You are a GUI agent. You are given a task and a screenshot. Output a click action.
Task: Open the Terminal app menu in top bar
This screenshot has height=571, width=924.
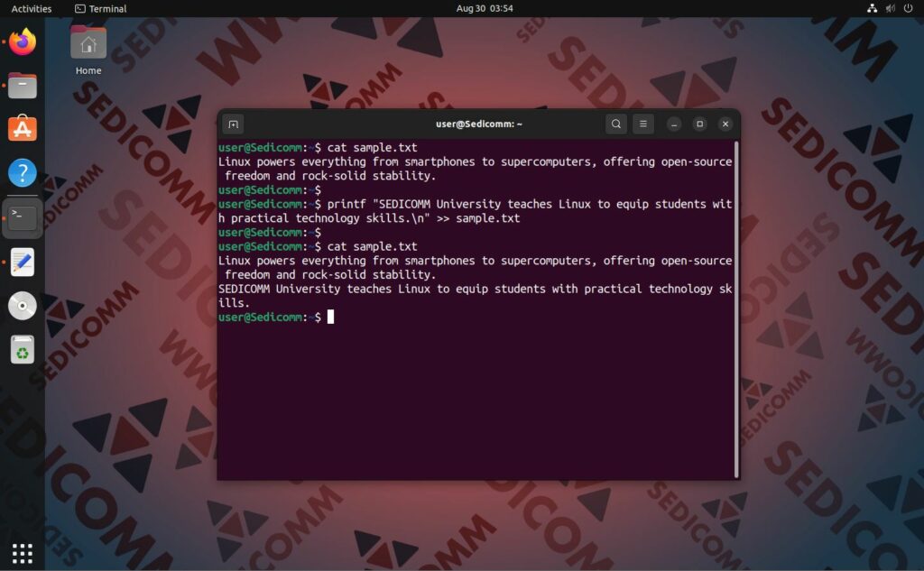101,9
